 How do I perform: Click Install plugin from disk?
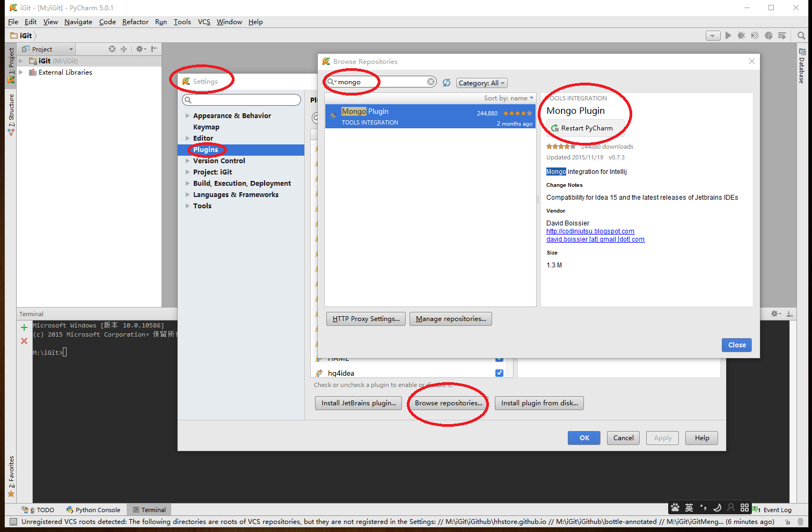539,403
